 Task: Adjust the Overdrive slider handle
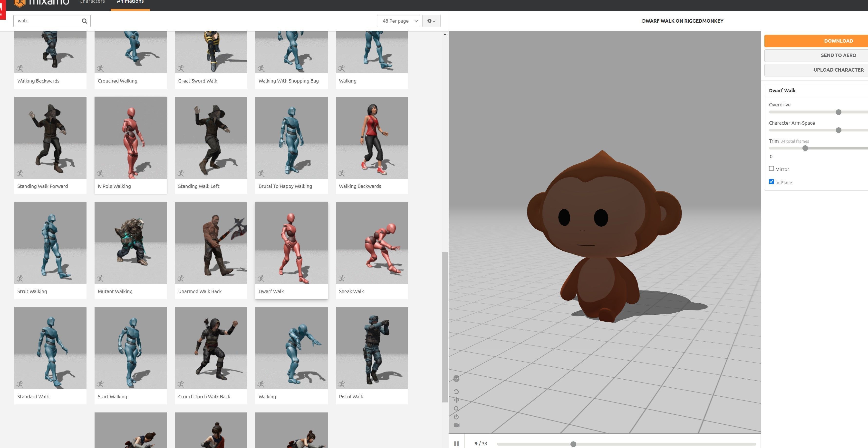[838, 112]
